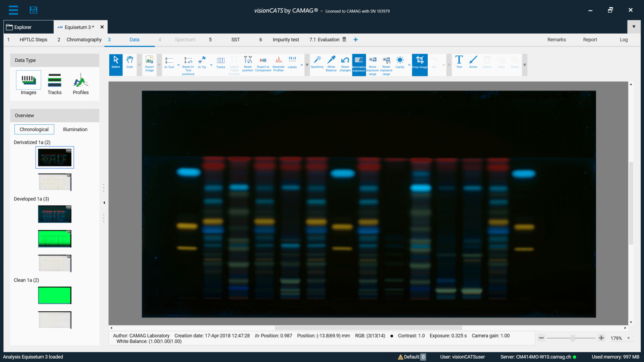Toggle the Crop image button
The height and width of the screenshot is (362, 644).
click(x=420, y=62)
